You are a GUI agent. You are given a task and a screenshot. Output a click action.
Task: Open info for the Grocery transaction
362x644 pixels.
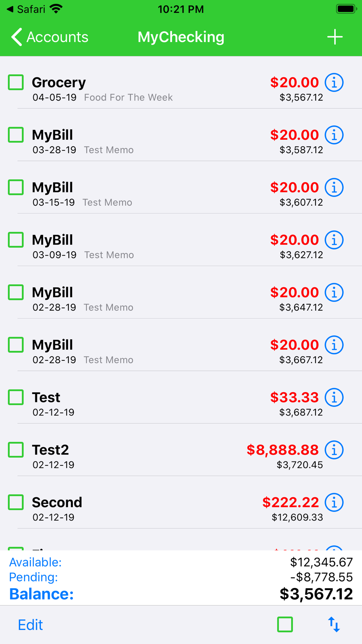coord(334,83)
